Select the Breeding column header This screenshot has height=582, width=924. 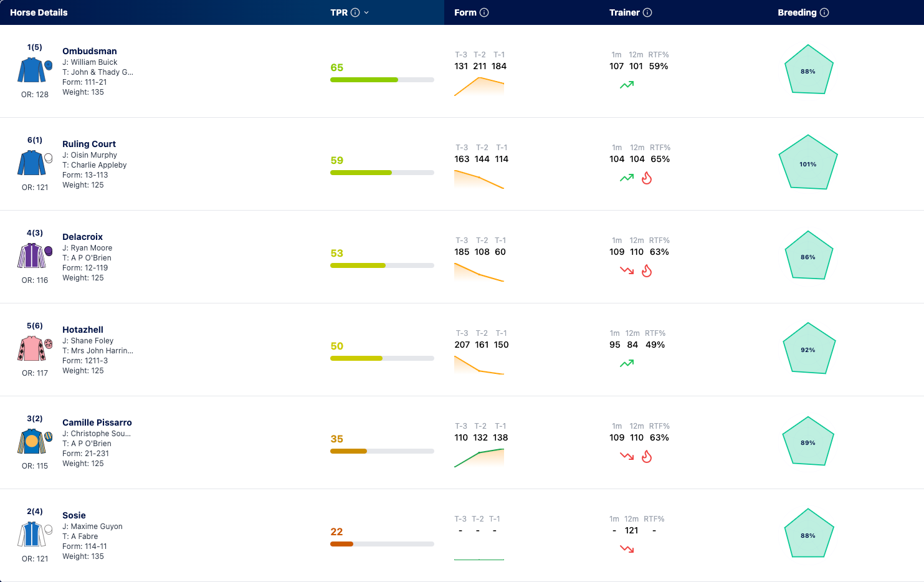click(797, 12)
